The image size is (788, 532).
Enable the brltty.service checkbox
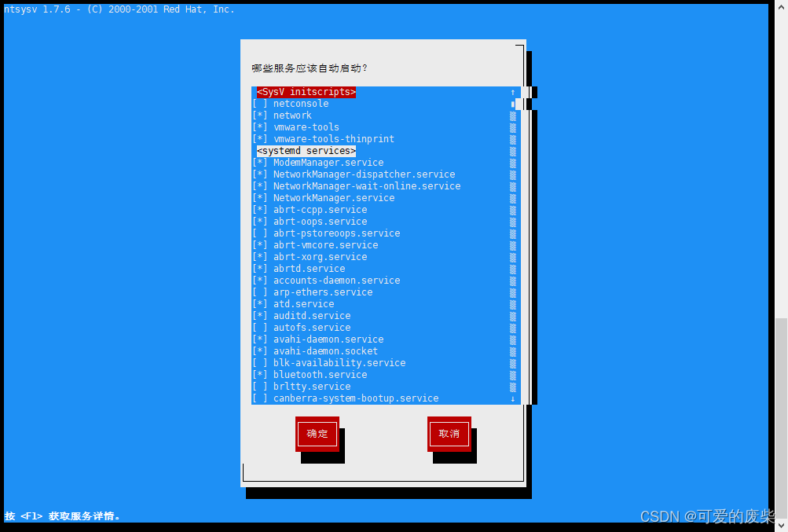click(x=260, y=387)
